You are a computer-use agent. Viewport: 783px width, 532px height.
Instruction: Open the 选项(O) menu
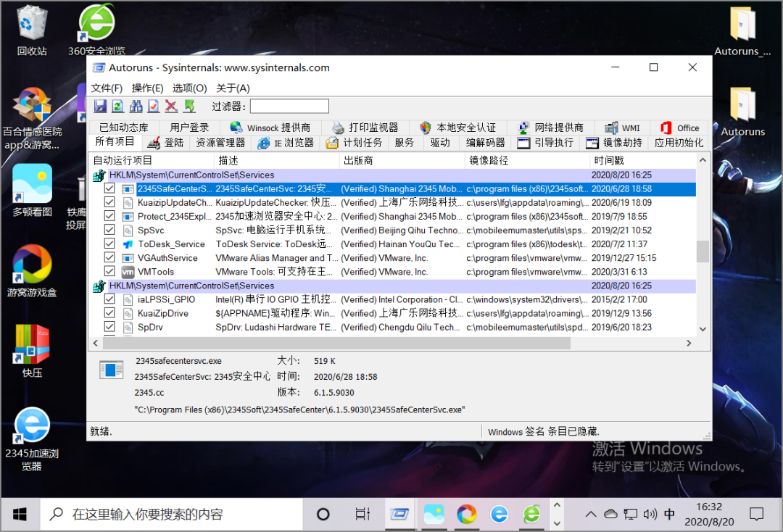(188, 88)
